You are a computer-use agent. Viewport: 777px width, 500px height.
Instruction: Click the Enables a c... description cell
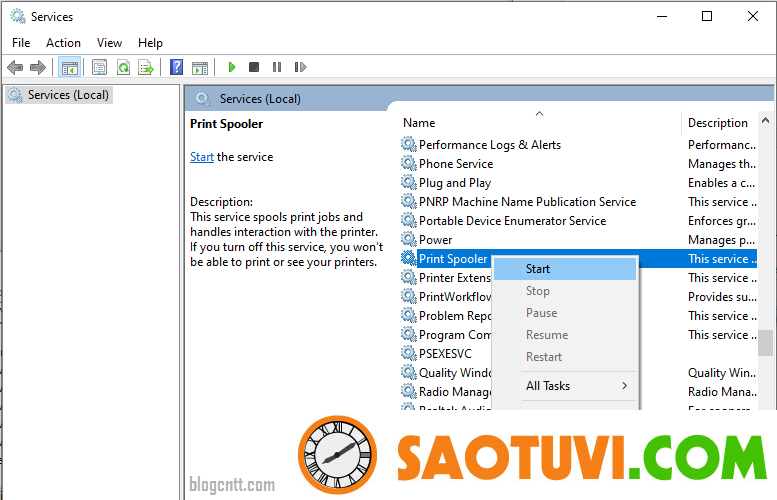[721, 183]
